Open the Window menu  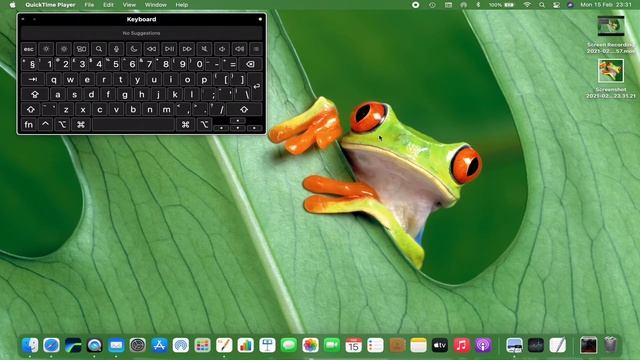point(156,5)
